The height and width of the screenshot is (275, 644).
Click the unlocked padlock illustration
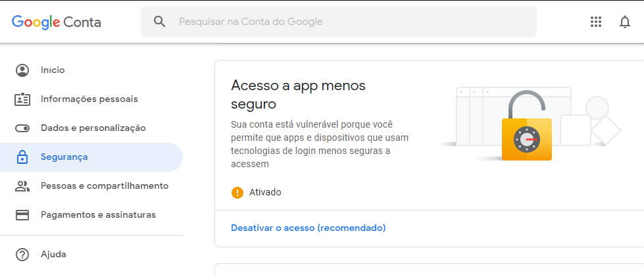coord(527,126)
